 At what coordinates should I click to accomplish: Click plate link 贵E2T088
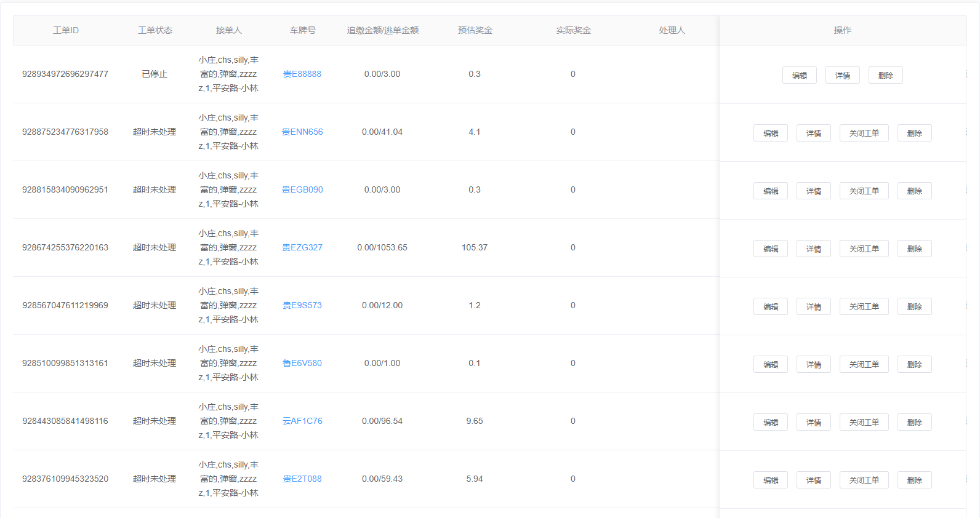(x=302, y=479)
